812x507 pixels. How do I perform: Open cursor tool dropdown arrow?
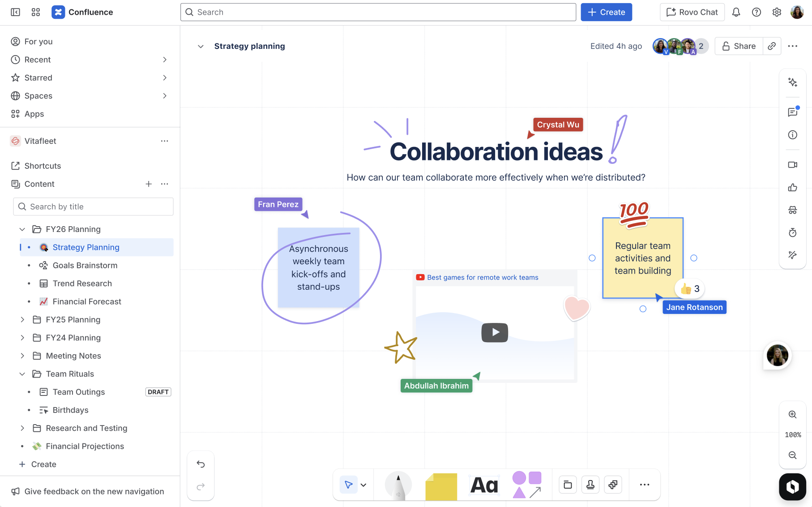point(363,485)
